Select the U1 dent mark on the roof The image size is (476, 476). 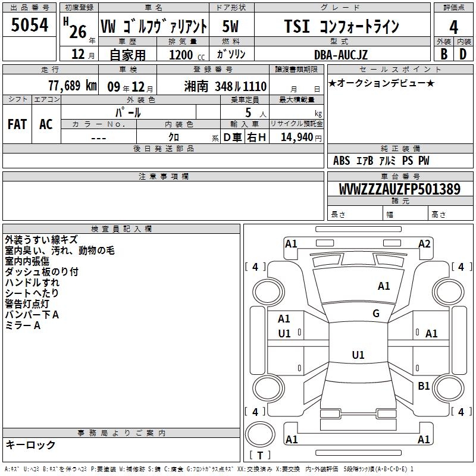(x=358, y=355)
